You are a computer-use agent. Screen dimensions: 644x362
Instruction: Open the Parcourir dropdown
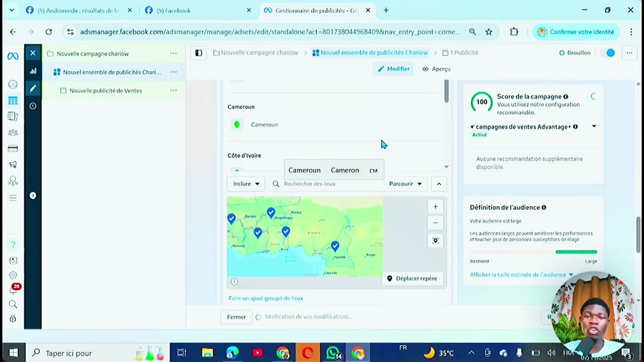(x=406, y=184)
